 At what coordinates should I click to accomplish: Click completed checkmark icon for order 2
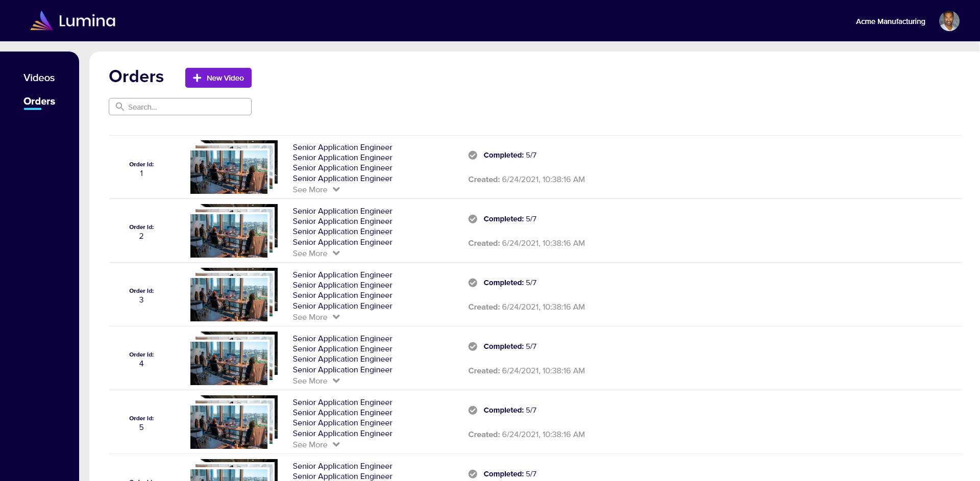click(473, 219)
